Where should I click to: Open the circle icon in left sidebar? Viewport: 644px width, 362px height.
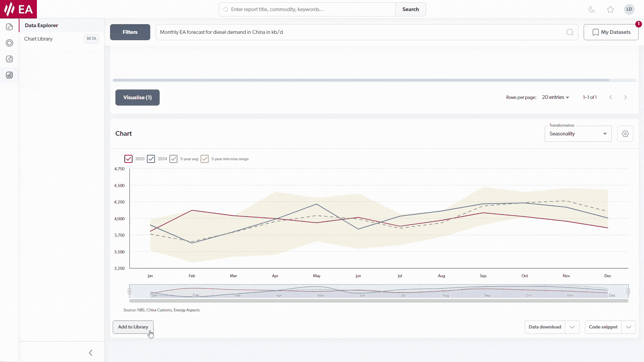(9, 43)
